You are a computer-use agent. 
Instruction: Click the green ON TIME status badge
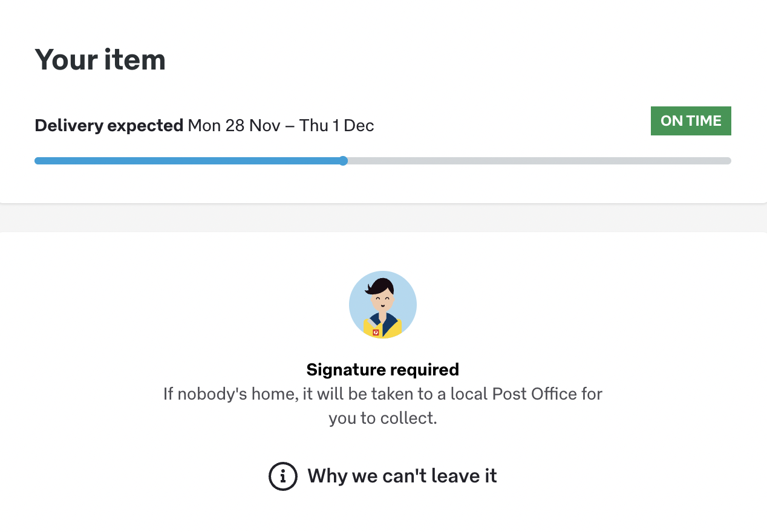tap(691, 121)
